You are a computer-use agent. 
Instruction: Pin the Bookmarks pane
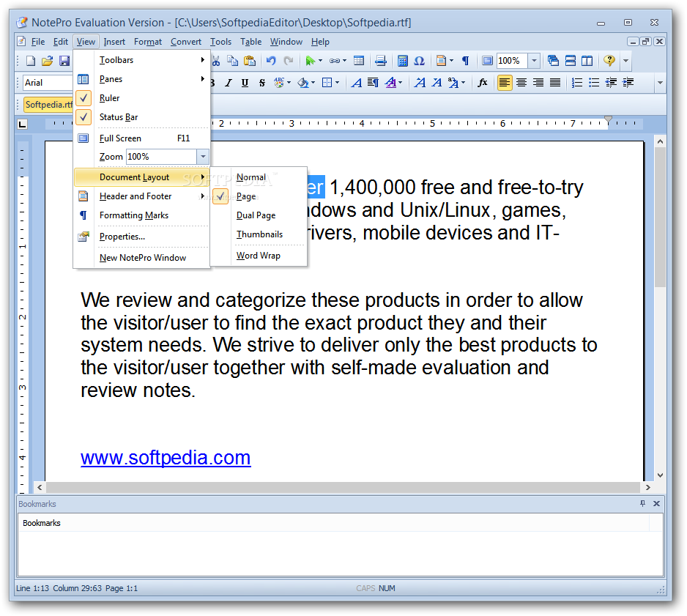[x=643, y=504]
